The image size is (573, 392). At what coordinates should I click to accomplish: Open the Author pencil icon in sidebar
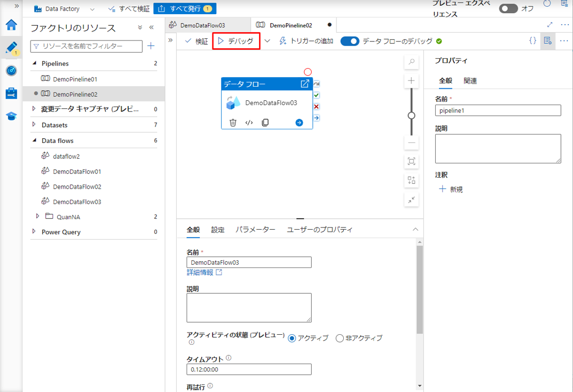(x=12, y=48)
